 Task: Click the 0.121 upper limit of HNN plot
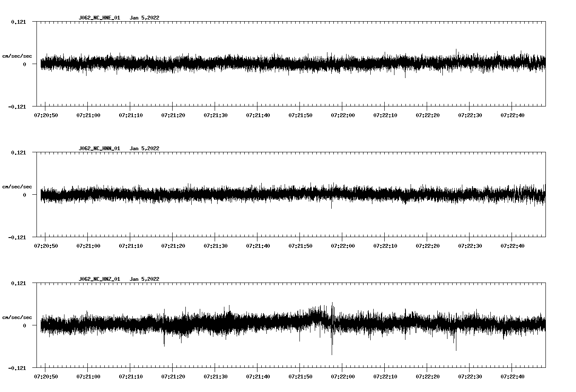[x=18, y=152]
